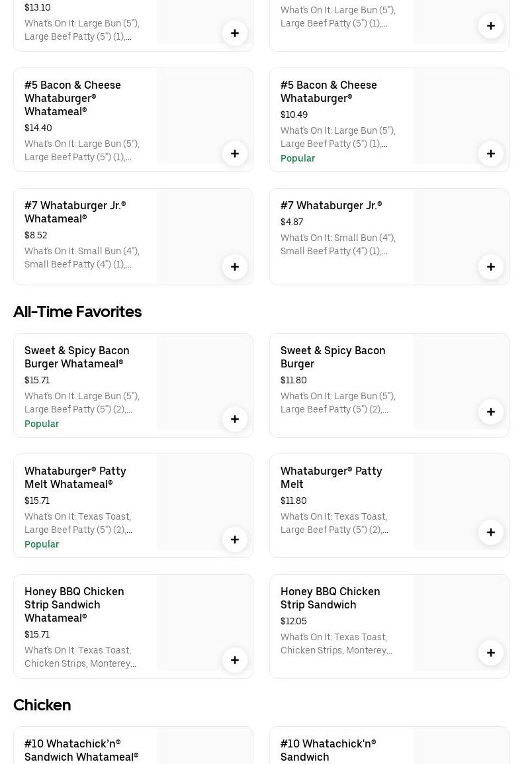532x764 pixels.
Task: Open #7 Whataburger Jr. Whatameal item title
Action: coord(75,212)
